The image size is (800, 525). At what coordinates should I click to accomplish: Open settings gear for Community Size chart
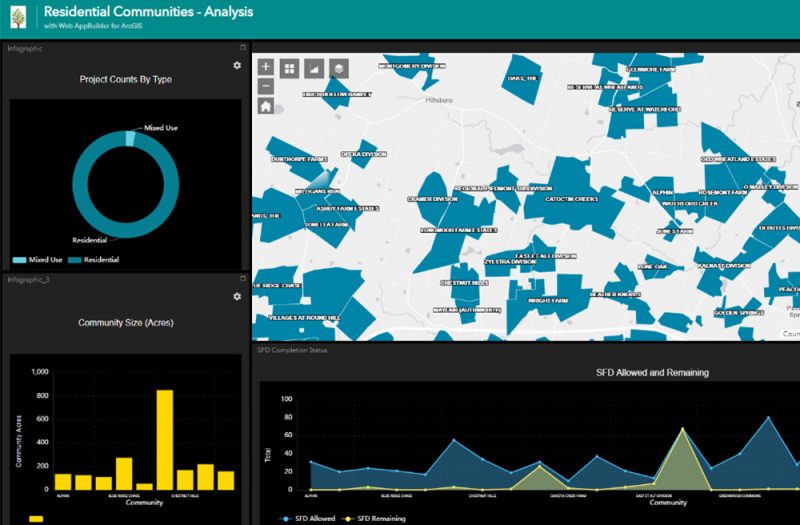click(237, 296)
